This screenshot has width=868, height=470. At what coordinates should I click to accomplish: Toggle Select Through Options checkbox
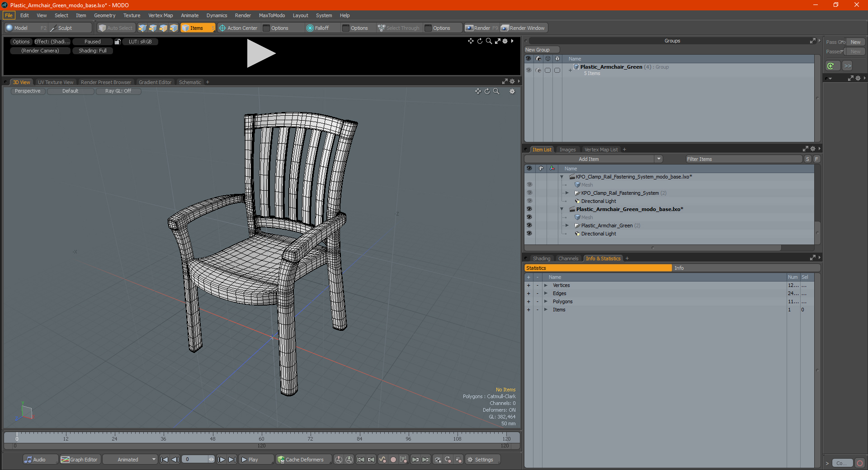(x=428, y=28)
